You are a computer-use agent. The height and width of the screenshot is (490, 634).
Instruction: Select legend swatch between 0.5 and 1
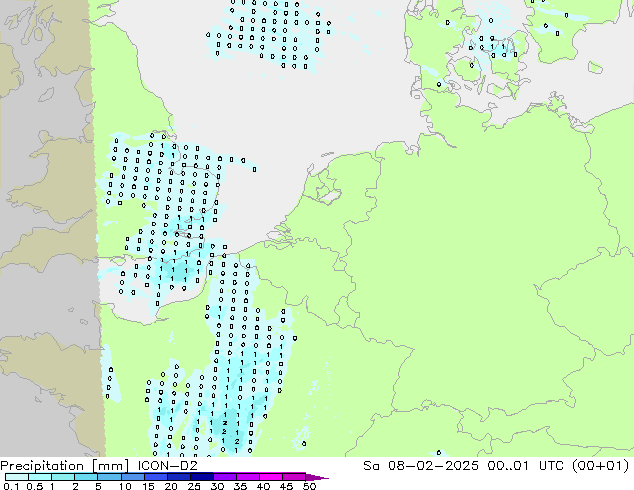[x=40, y=477]
